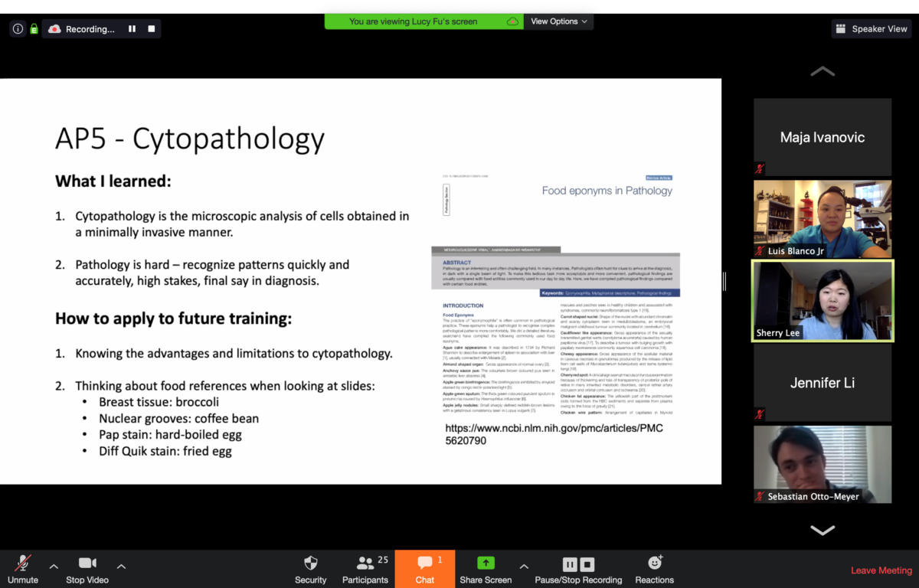Open the View Options dropdown
The width and height of the screenshot is (919, 588).
[558, 21]
